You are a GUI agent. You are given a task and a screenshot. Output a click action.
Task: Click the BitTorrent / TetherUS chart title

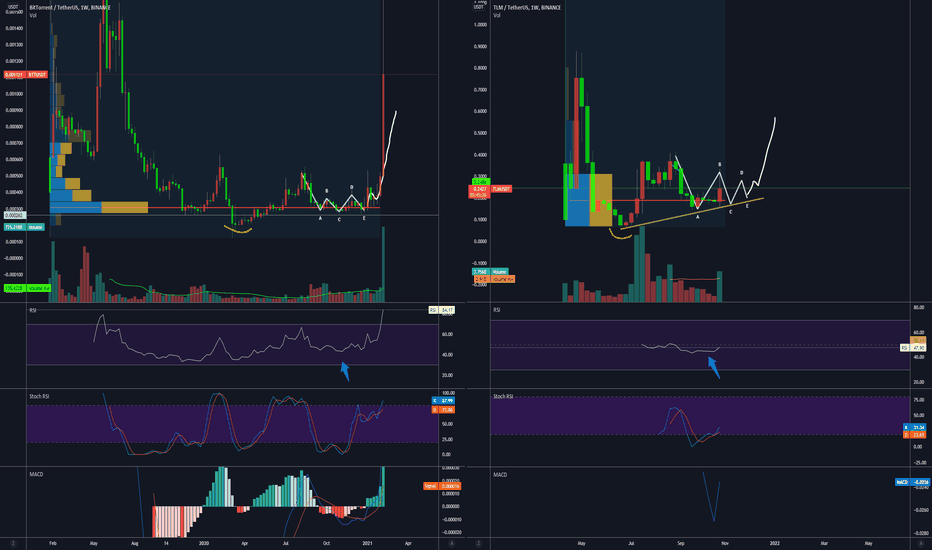[x=69, y=8]
